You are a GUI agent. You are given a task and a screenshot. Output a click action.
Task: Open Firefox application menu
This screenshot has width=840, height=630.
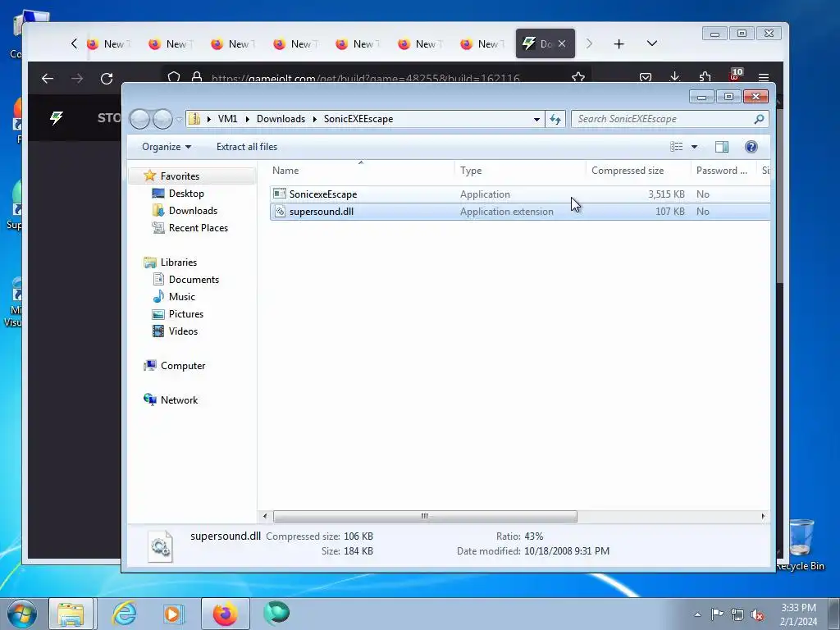(x=764, y=78)
